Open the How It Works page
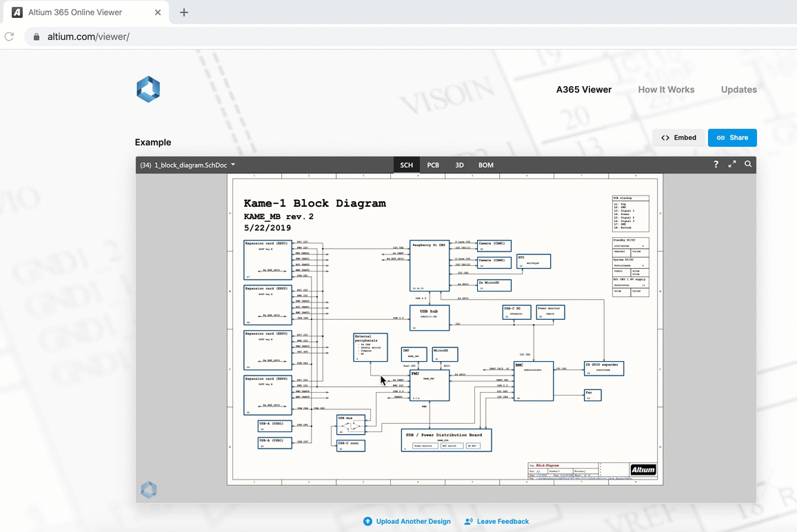This screenshot has height=532, width=797. (x=666, y=90)
